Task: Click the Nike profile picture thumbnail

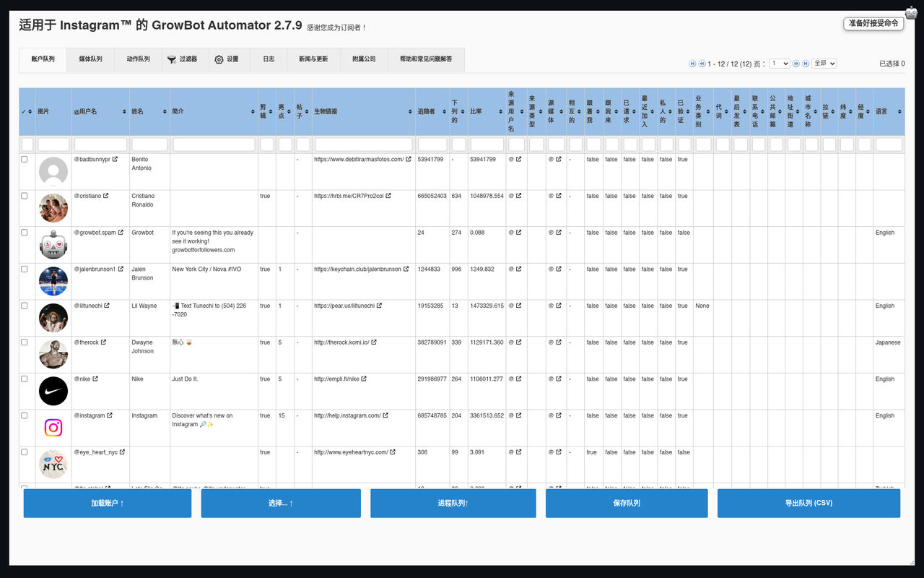Action: tap(53, 391)
